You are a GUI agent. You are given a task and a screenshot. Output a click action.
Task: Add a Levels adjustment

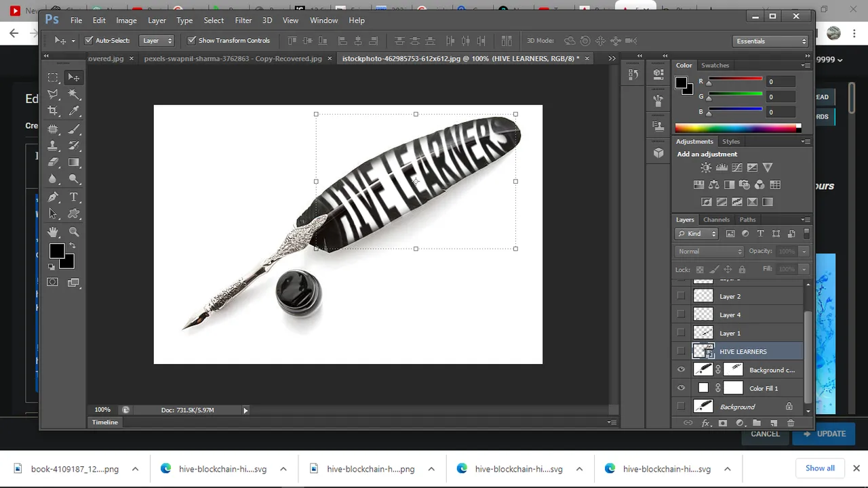tap(722, 167)
